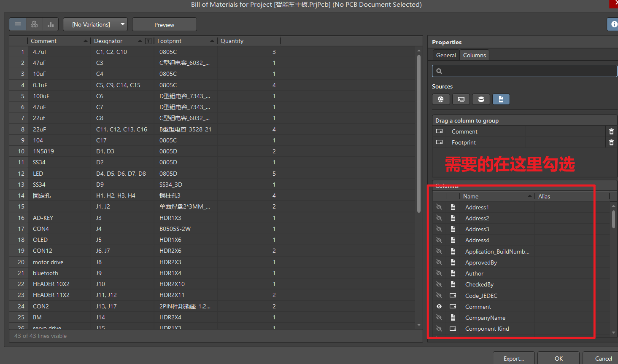Show the CompanyName column
Viewport: 618px width, 364px height.
click(x=439, y=318)
